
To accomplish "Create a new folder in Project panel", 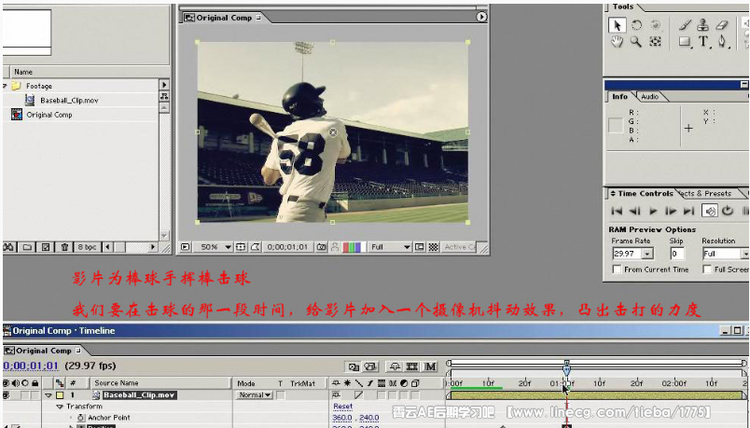I will 27,247.
